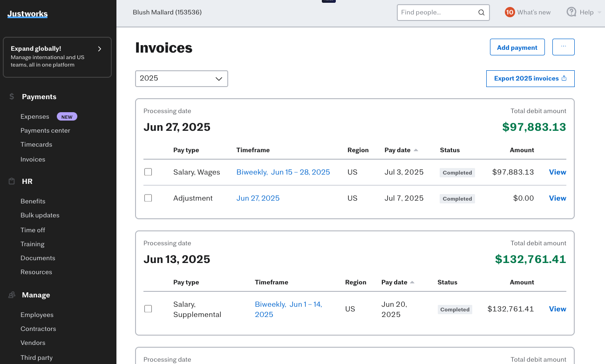Check the Salary, Wages invoice row checkbox
Viewport: 605px width, 364px height.
click(148, 172)
